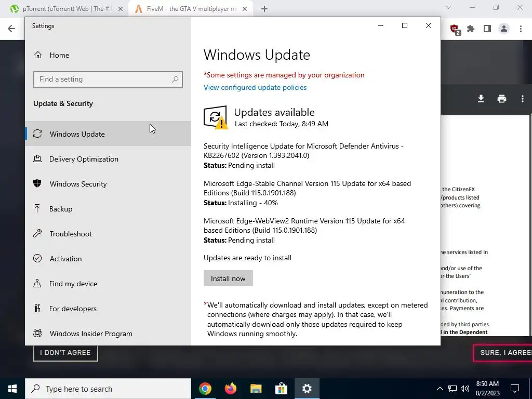Open Firefox from the taskbar
The image size is (532, 399).
click(x=231, y=389)
